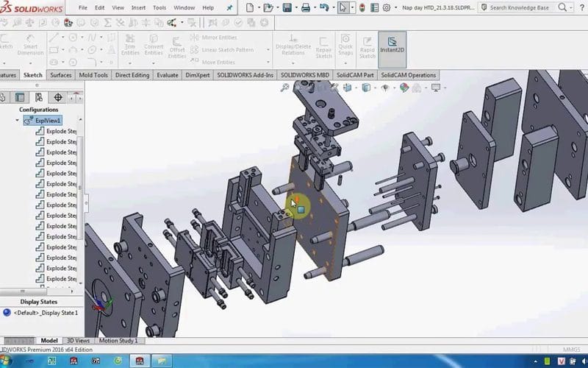
Task: Expand the Options gear dropdown arrow
Action: point(395,7)
